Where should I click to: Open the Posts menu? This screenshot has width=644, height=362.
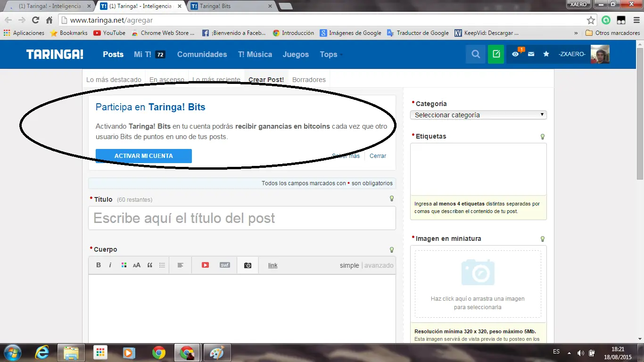click(x=113, y=54)
